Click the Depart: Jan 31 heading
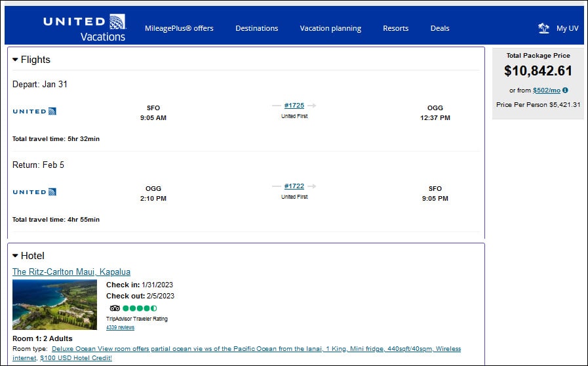Image resolution: width=588 pixels, height=366 pixels. (x=40, y=84)
